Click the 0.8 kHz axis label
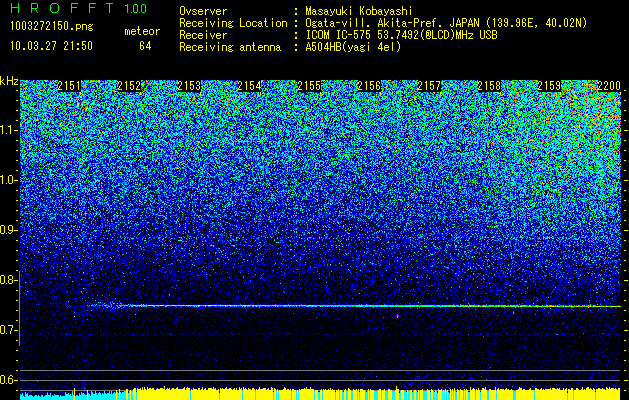Image resolution: width=629 pixels, height=400 pixels. [7, 280]
